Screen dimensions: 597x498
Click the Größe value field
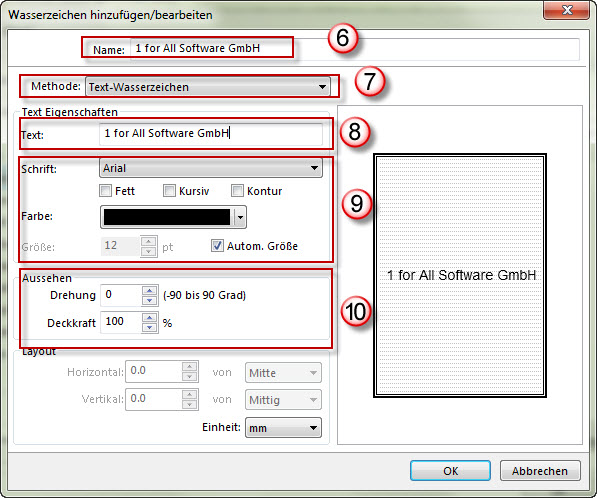120,246
